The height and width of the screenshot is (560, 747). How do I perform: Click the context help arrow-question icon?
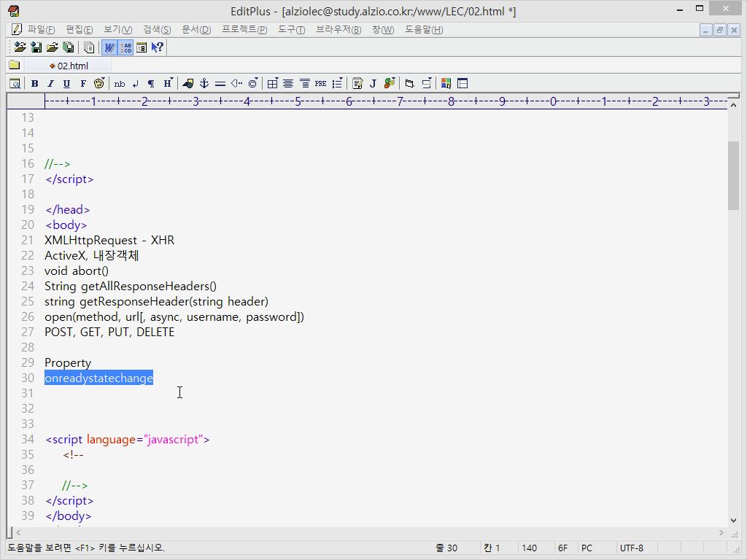point(158,47)
